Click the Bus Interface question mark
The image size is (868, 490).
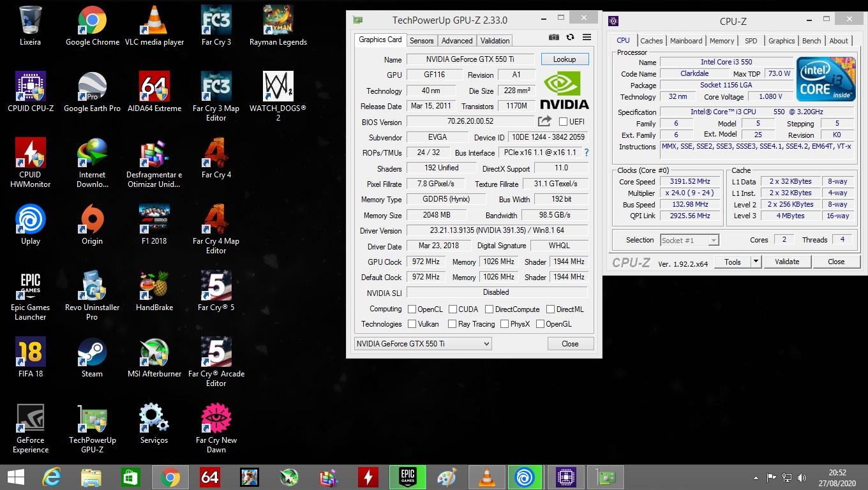(587, 152)
